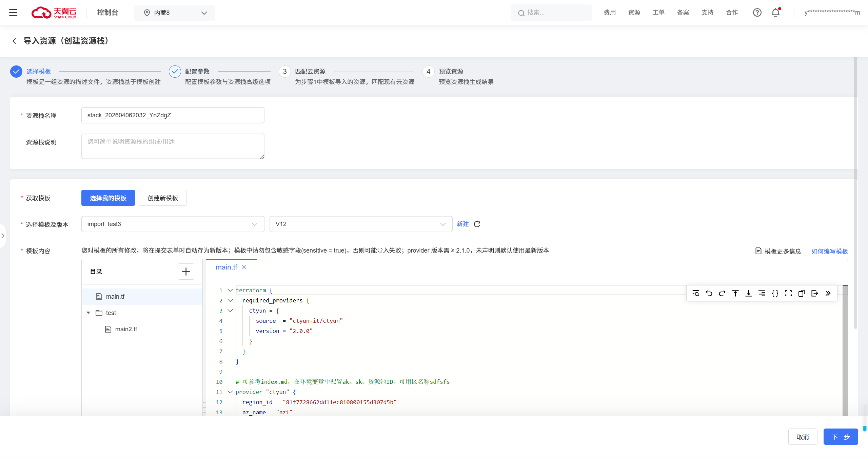
Task: Open the 费用 menu
Action: click(610, 13)
